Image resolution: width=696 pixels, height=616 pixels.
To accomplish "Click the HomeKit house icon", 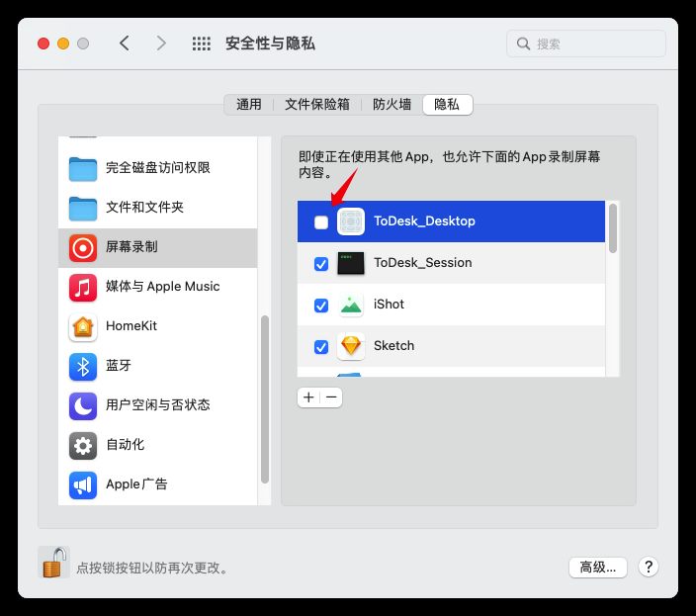I will [x=83, y=327].
